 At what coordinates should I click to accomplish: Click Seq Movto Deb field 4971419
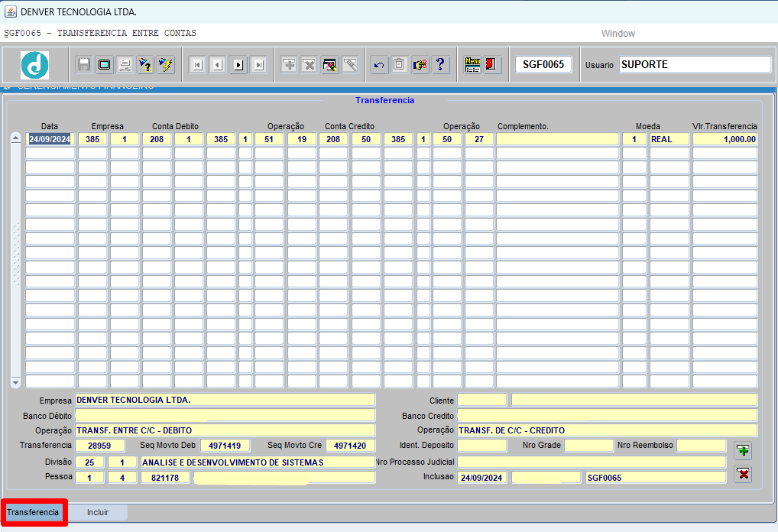225,446
